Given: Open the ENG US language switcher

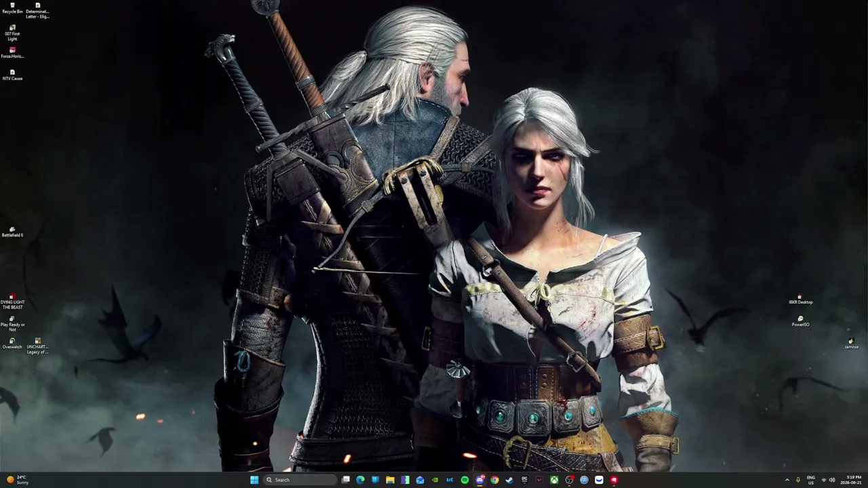Looking at the screenshot, I should coord(811,480).
